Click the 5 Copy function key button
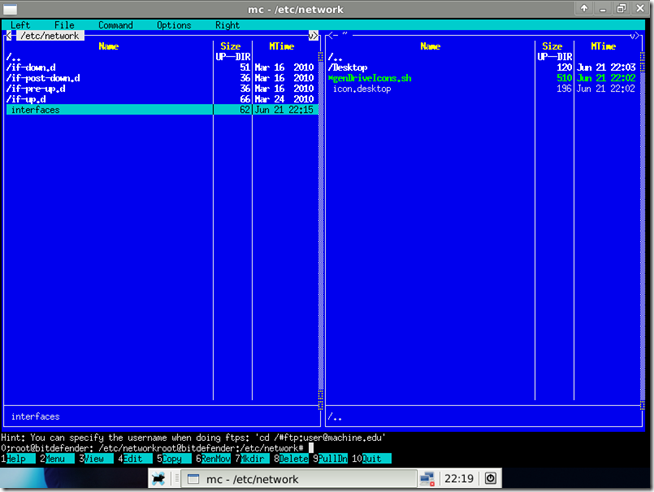The height and width of the screenshot is (492, 654). tap(174, 459)
